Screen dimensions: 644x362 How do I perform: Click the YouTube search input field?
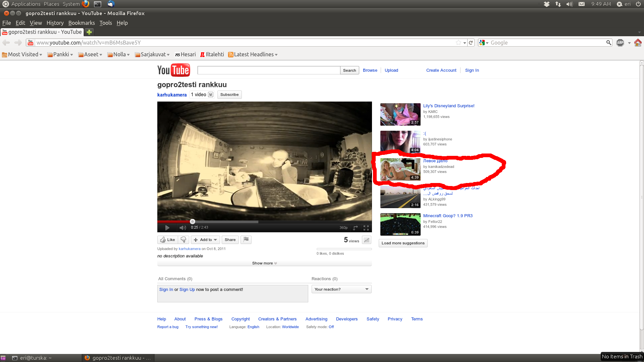tap(269, 70)
